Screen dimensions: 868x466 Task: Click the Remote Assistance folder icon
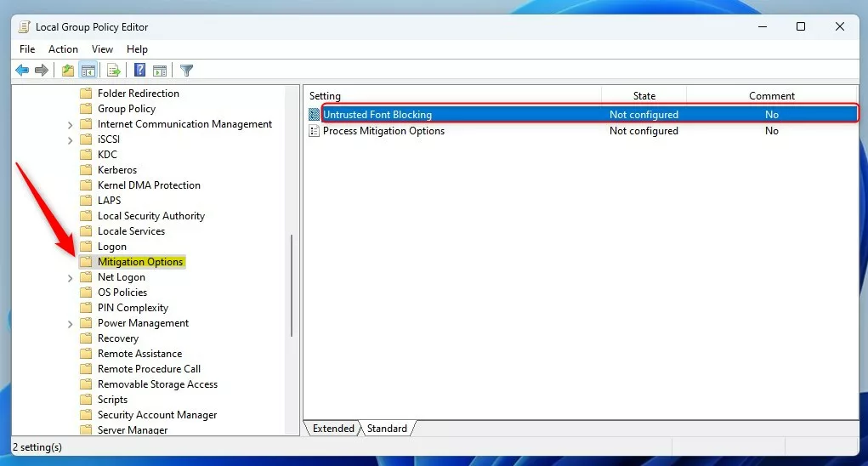pos(86,353)
